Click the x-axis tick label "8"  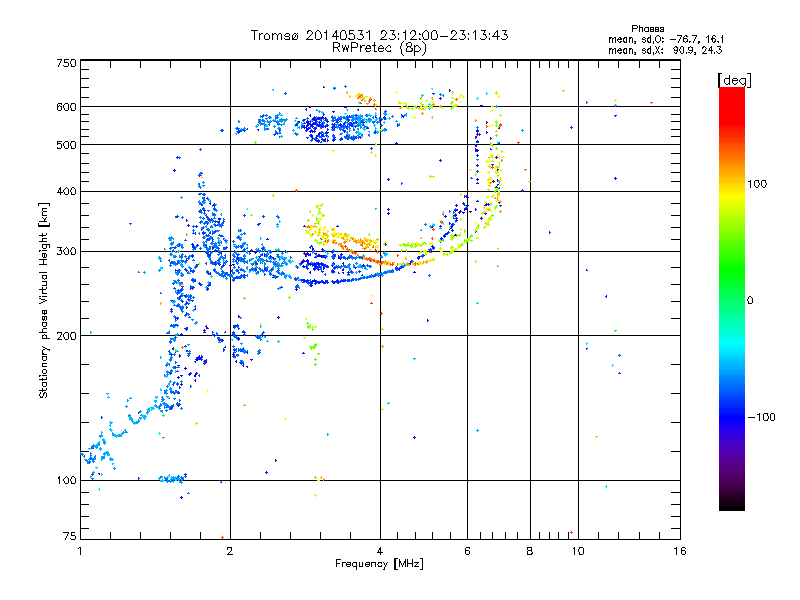530,551
